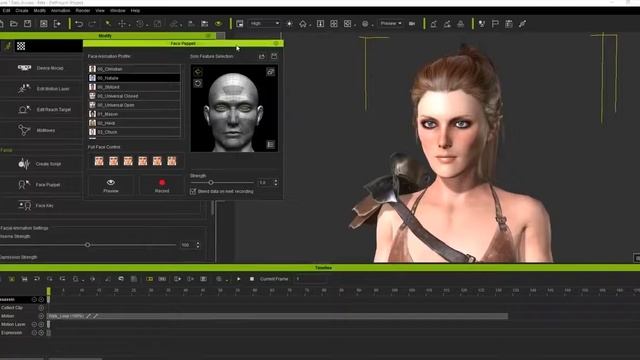The width and height of the screenshot is (640, 360).
Task: Click the Device Mocap button
Action: coord(41,68)
